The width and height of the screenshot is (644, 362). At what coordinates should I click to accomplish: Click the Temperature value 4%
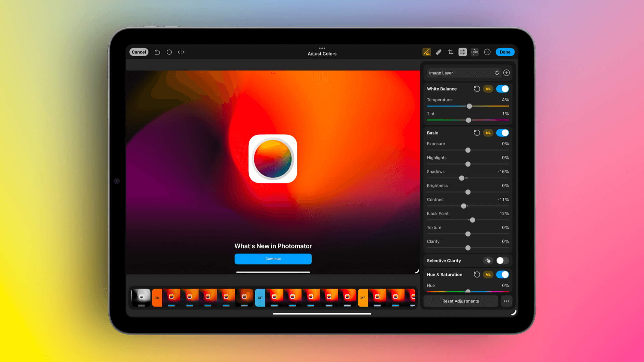tap(505, 100)
